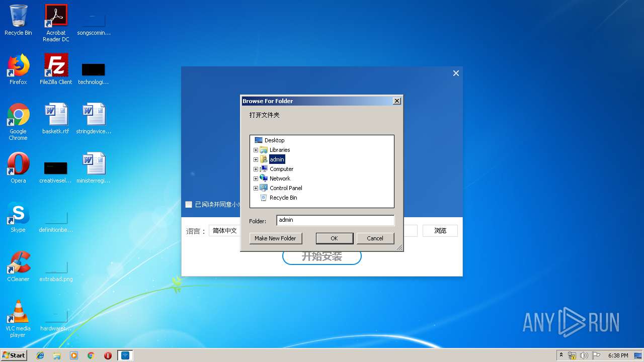Open the Recycle Bin desktop icon
This screenshot has height=362, width=644.
18,20
